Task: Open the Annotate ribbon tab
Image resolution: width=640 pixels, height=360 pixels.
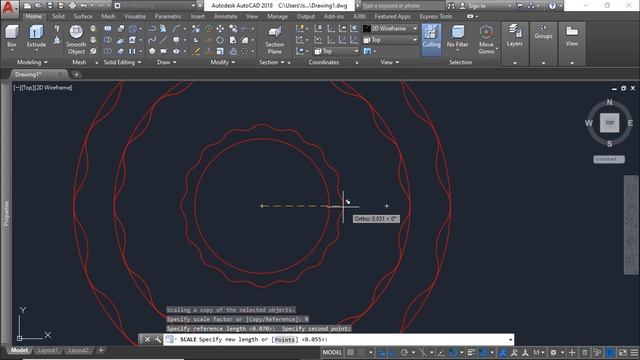Action: click(x=225, y=16)
